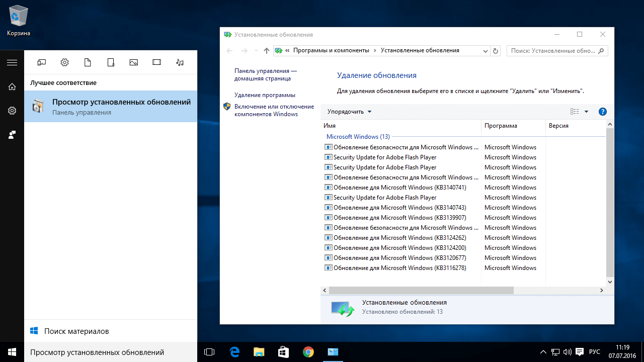Screen dimensions: 644x362
Task: Click the horizontal scrollbar in updates list
Action: click(421, 290)
